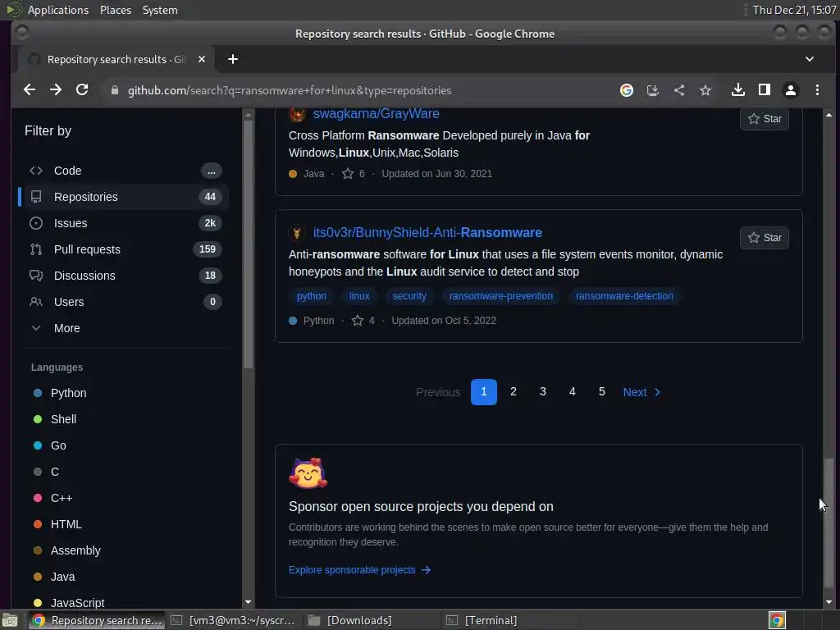This screenshot has width=840, height=630.
Task: Go forward with the browser forward arrow
Action: (x=56, y=90)
